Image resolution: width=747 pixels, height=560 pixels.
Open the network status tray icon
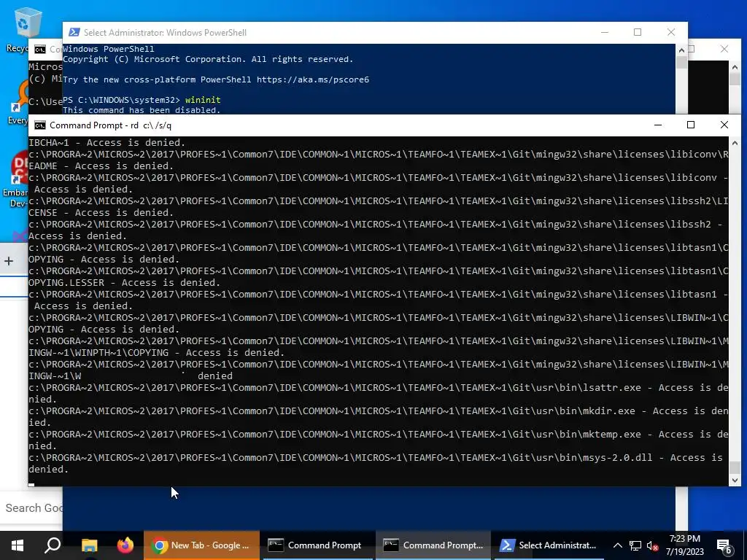[x=635, y=545]
